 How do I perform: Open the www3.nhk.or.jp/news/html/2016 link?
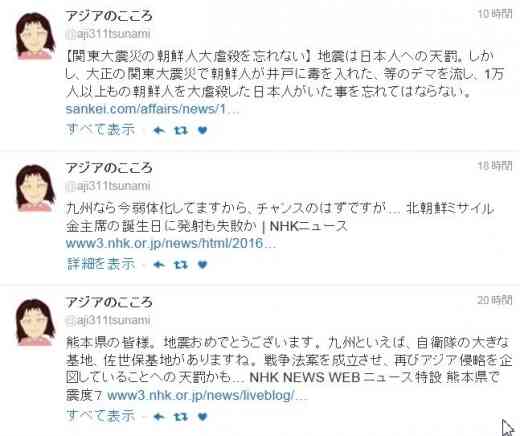(x=171, y=243)
